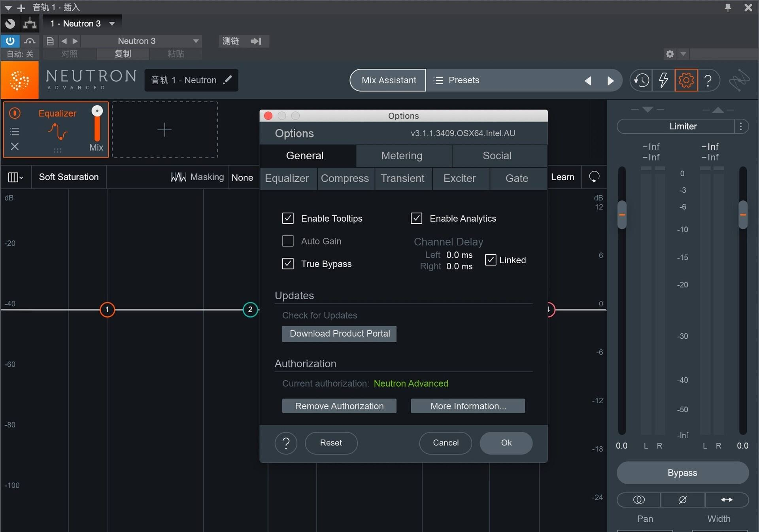759x532 pixels.
Task: Toggle Linked channel delay checkbox
Action: pos(490,260)
